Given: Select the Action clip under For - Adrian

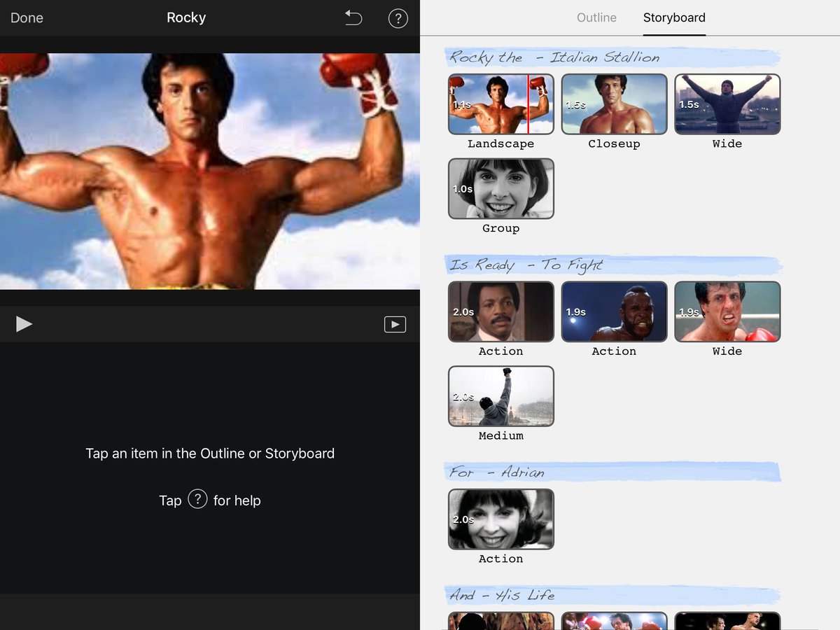Looking at the screenshot, I should tap(501, 519).
